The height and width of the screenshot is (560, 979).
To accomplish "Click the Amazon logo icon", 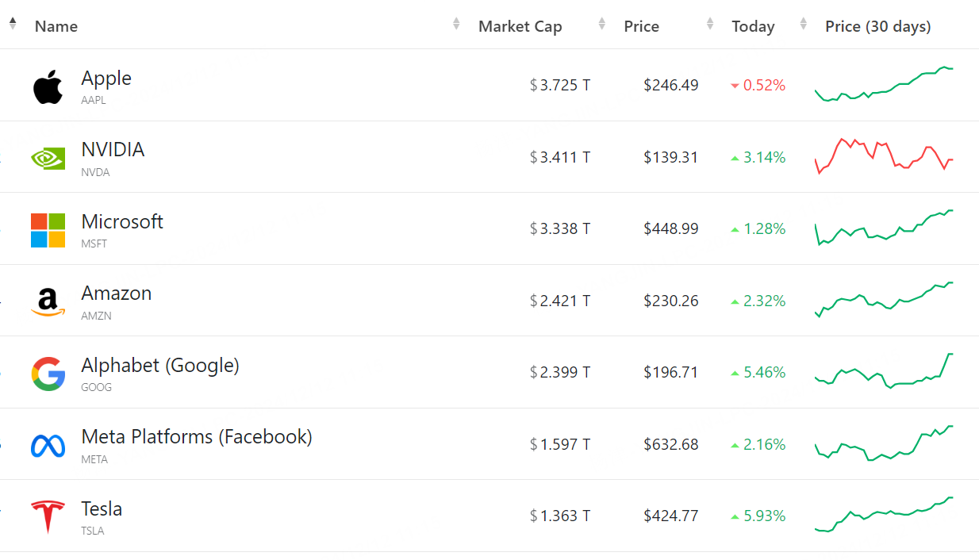I will click(48, 302).
